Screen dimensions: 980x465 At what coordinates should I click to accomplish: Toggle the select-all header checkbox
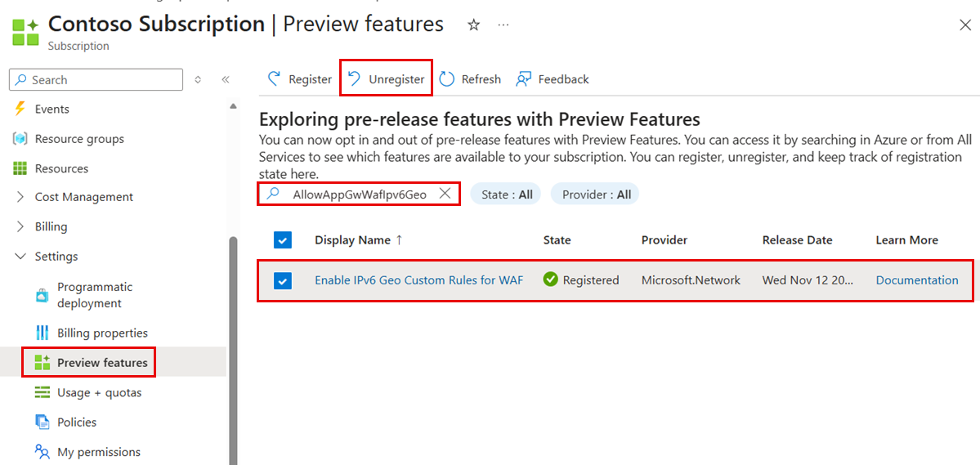click(283, 240)
